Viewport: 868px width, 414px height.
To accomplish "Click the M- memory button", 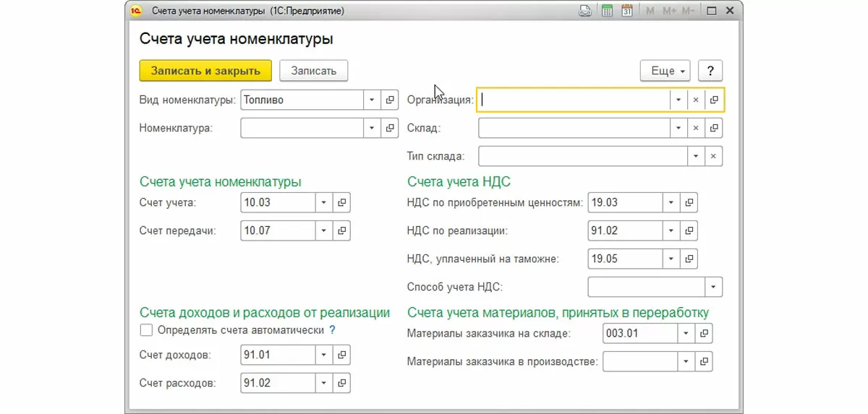I will coord(688,11).
